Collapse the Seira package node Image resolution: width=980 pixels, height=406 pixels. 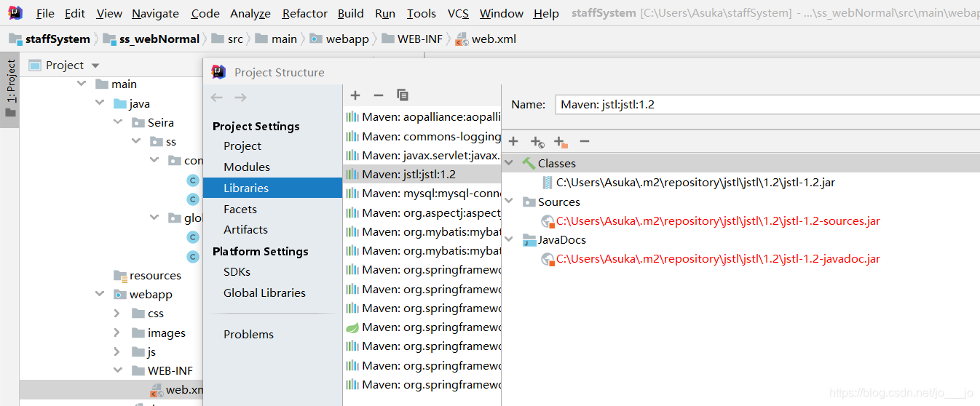click(x=118, y=122)
